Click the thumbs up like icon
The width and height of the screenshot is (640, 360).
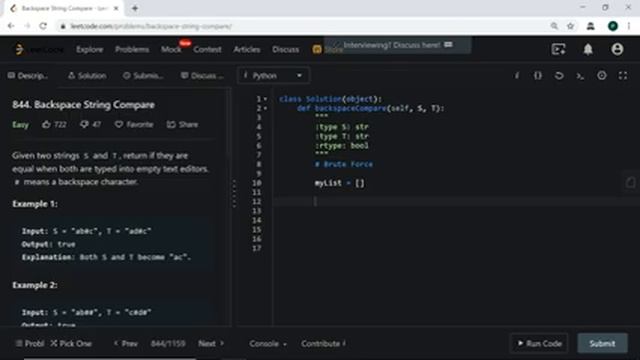[x=47, y=124]
